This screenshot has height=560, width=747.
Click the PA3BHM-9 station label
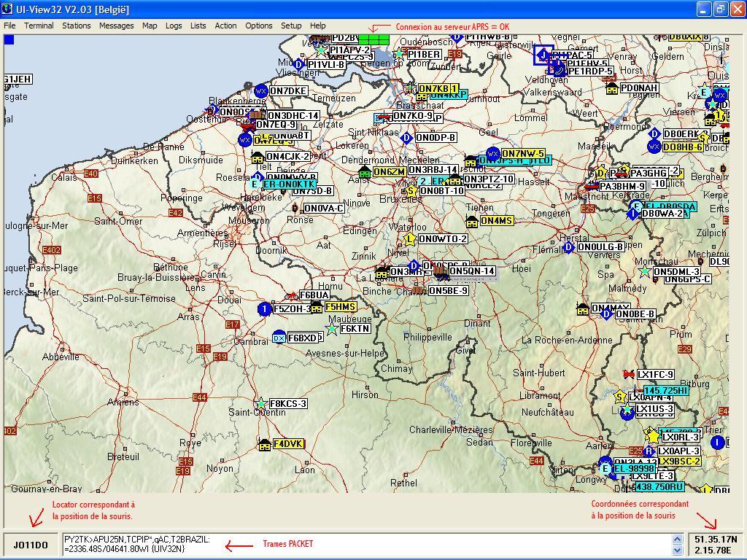(x=622, y=186)
